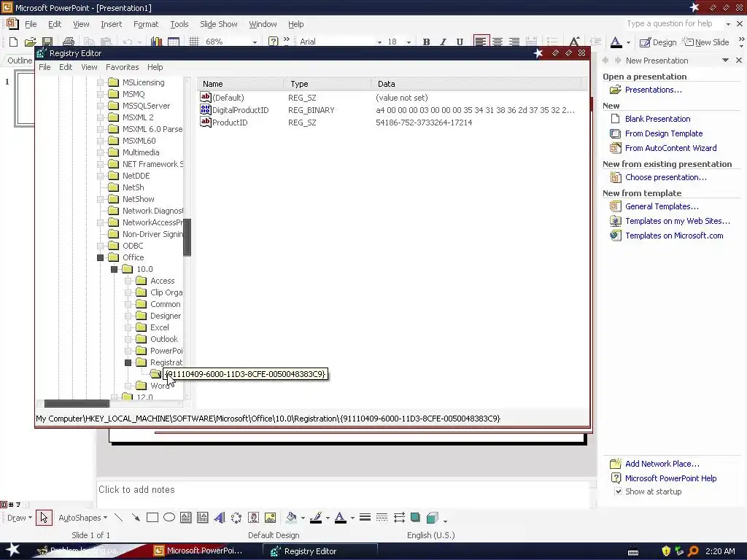
Task: Toggle Underline formatting
Action: pyautogui.click(x=460, y=42)
